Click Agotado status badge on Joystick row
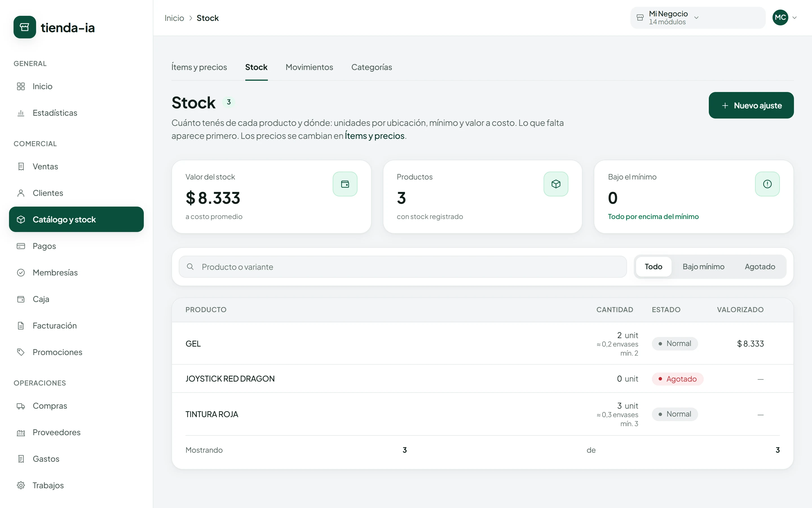 click(x=678, y=379)
